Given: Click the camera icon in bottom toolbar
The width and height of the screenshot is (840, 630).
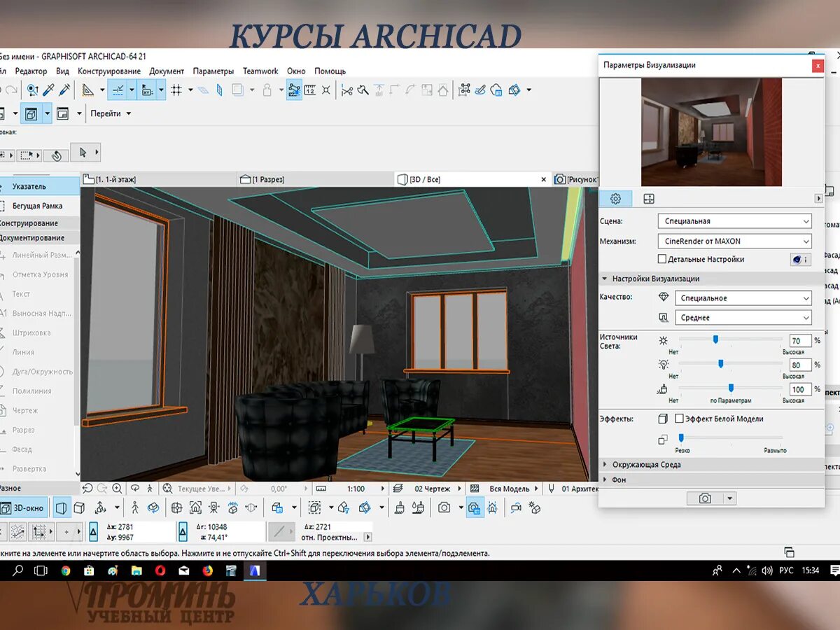Looking at the screenshot, I should (x=444, y=507).
